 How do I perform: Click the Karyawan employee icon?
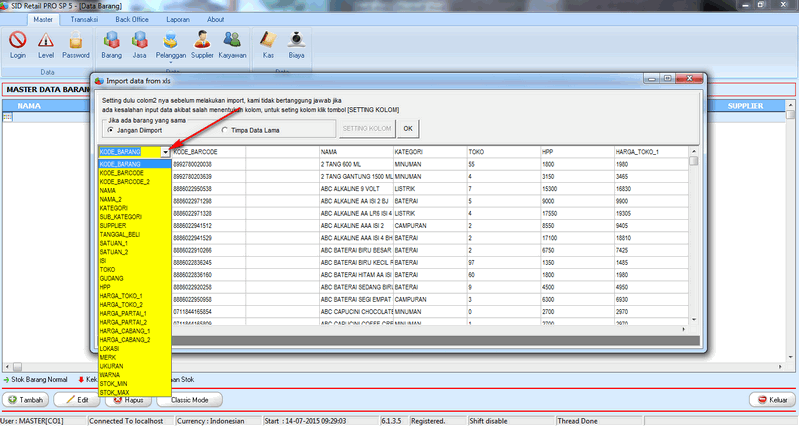coord(232,41)
